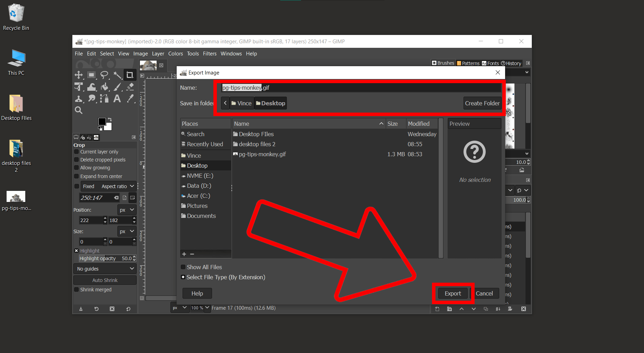Pick the Color Picker eyedropper tool

pyautogui.click(x=131, y=98)
